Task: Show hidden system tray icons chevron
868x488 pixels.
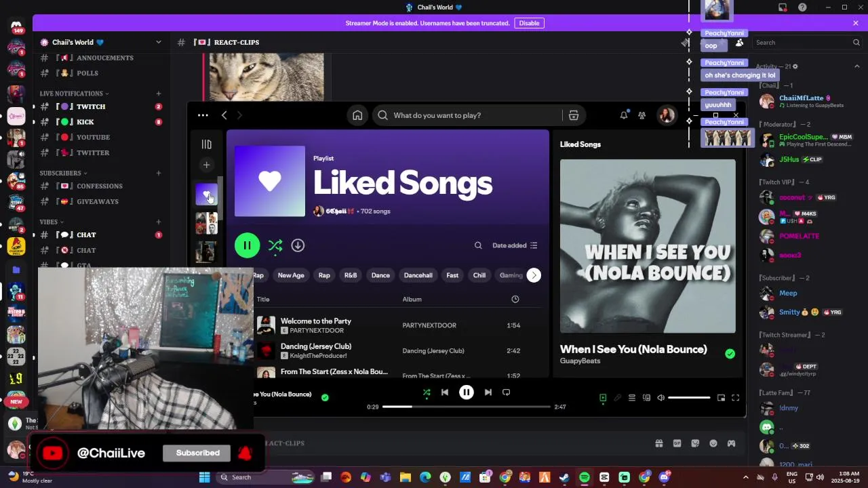Action: point(746,477)
